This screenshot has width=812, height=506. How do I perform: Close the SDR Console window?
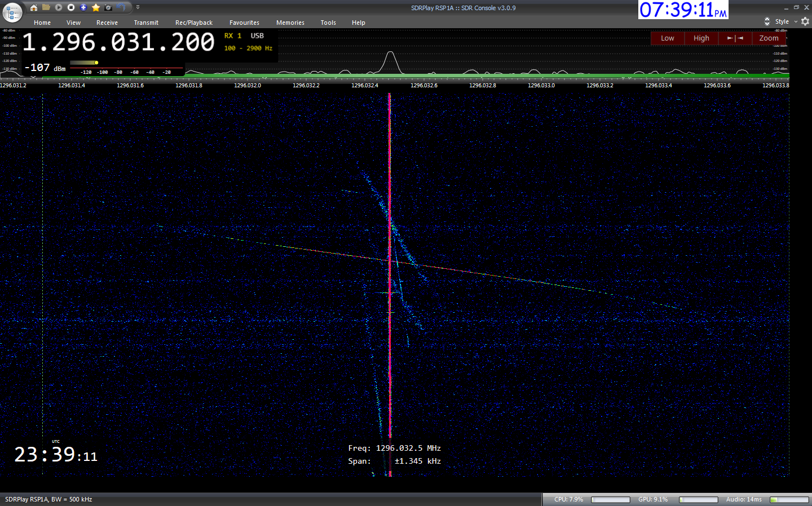pos(806,7)
